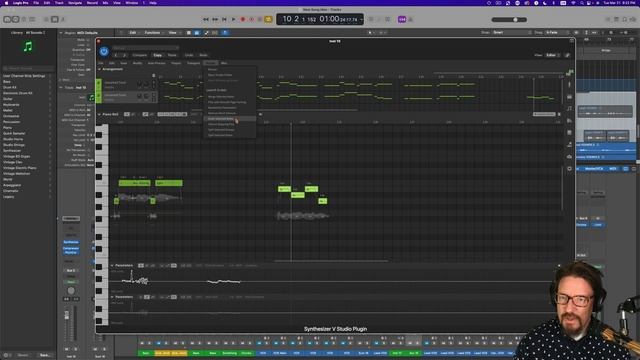Fast forward with the transport forward button
640x360 pixels.
click(x=215, y=19)
